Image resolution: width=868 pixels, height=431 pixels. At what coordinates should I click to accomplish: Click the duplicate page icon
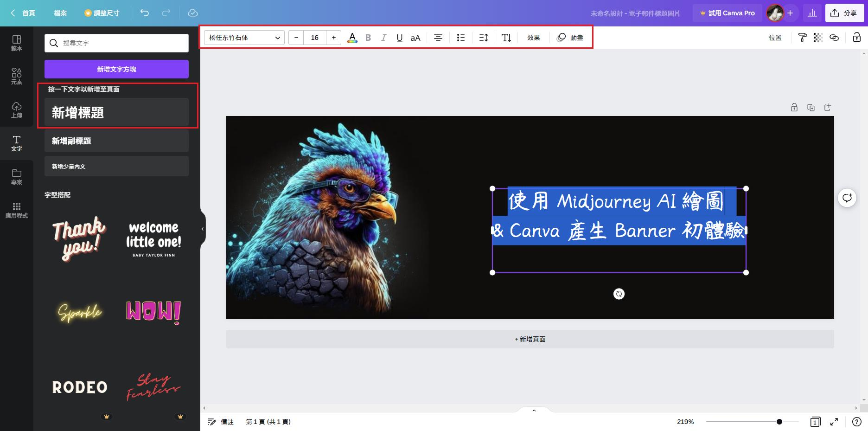coord(811,108)
